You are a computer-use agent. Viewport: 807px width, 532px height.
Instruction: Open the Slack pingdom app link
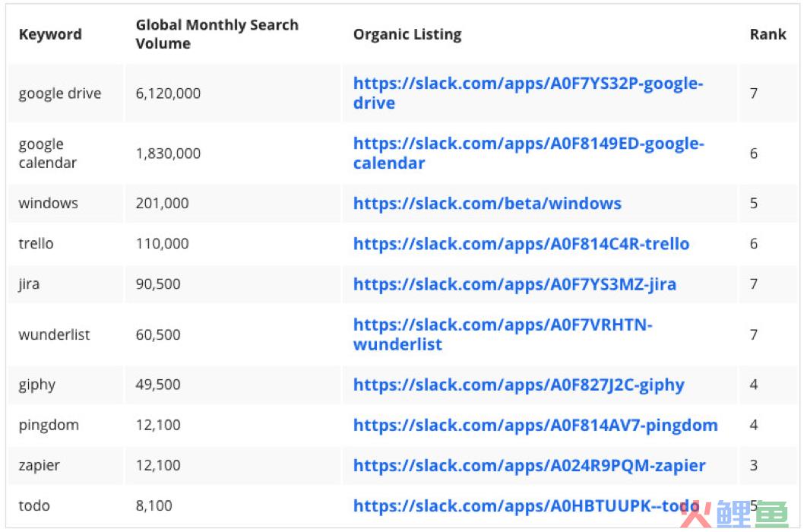point(535,425)
